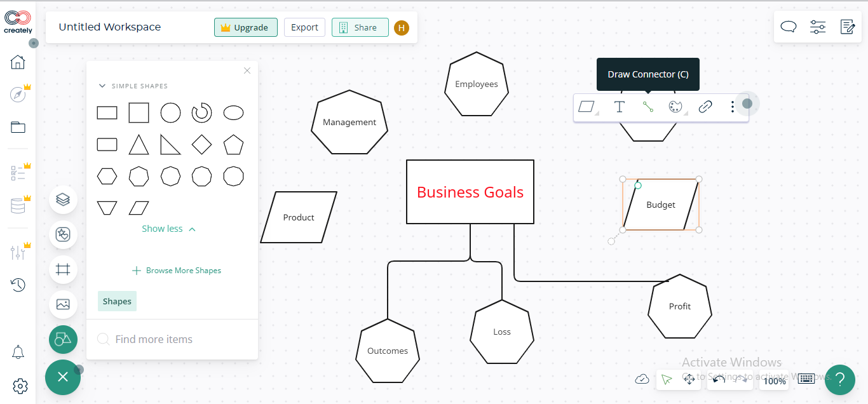Select the text tool in context toolbar
The image size is (868, 404).
[620, 107]
